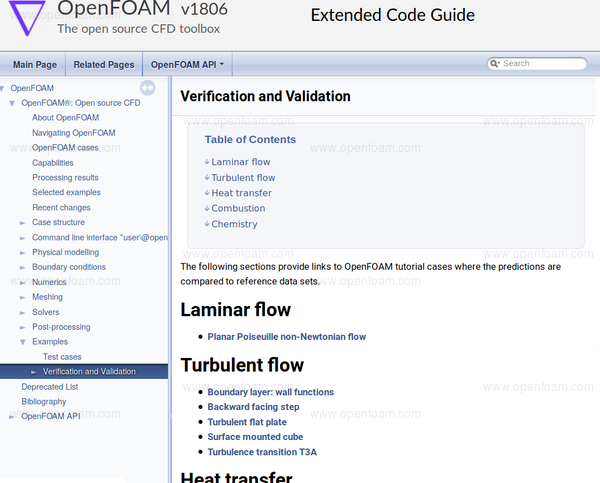Expand the Physical modelling node
The height and width of the screenshot is (483, 600).
23,253
